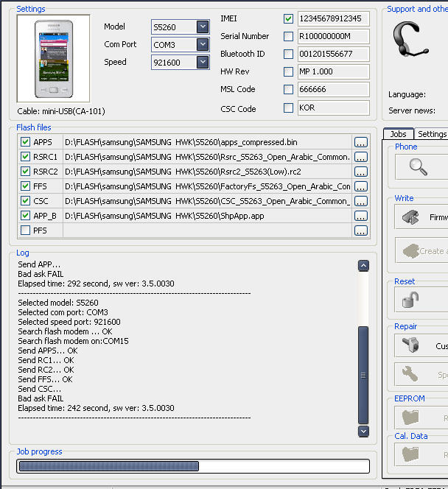Switch to the Settings tab
The height and width of the screenshot is (489, 448).
pos(432,134)
